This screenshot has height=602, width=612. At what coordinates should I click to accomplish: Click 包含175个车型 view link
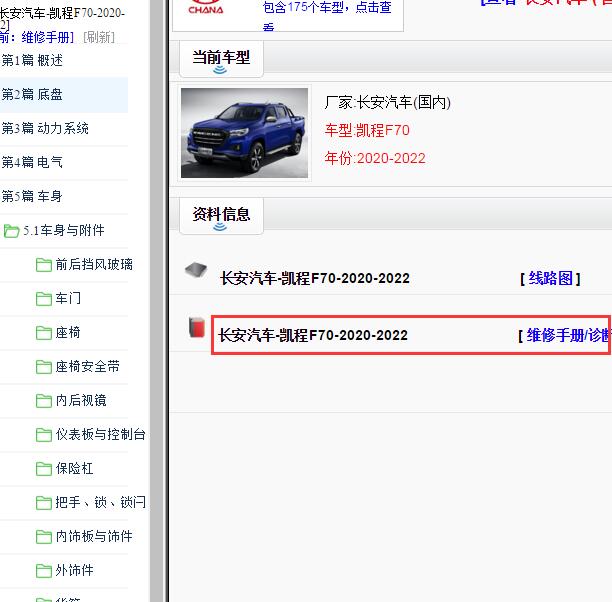(327, 15)
